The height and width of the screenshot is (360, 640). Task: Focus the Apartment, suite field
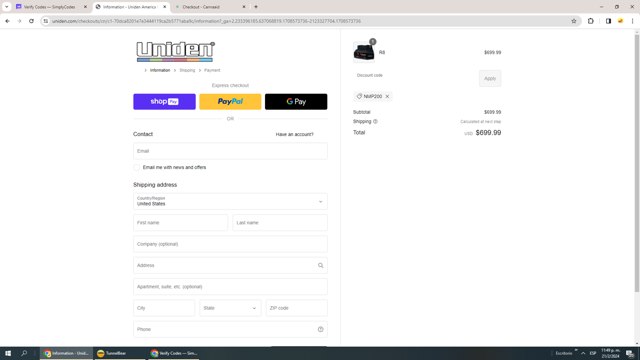(230, 287)
